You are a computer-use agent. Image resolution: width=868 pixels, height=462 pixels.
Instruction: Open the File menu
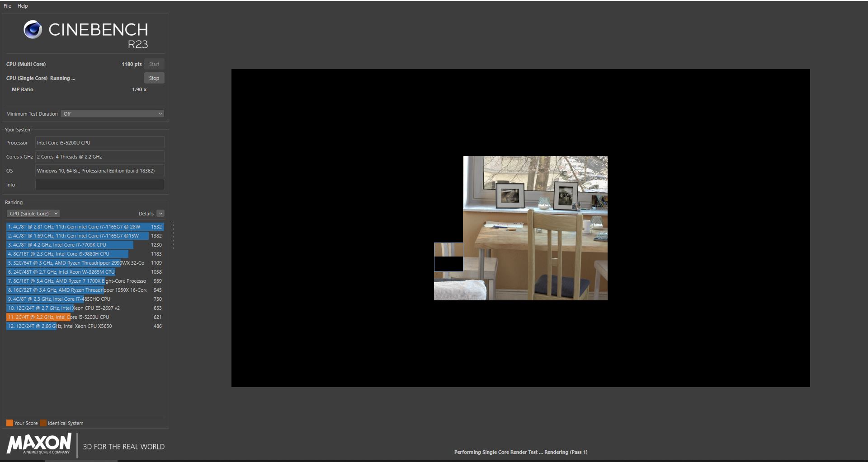pyautogui.click(x=7, y=6)
